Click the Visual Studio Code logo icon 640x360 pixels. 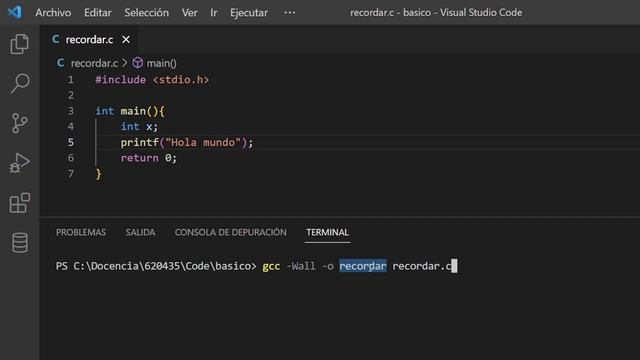[x=15, y=12]
